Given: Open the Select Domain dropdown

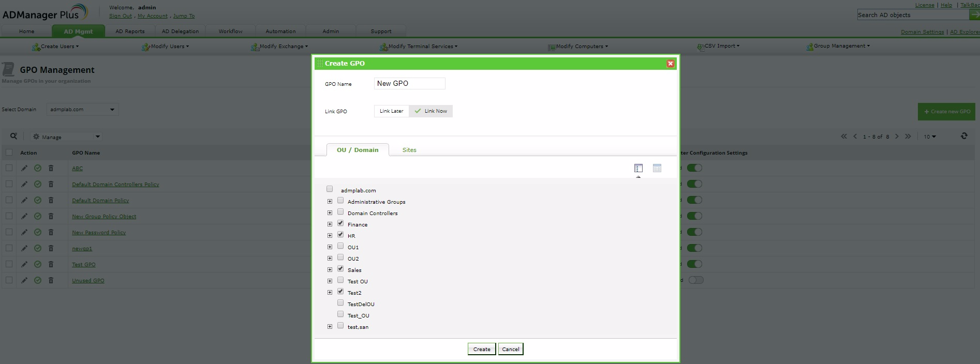Looking at the screenshot, I should (83, 110).
